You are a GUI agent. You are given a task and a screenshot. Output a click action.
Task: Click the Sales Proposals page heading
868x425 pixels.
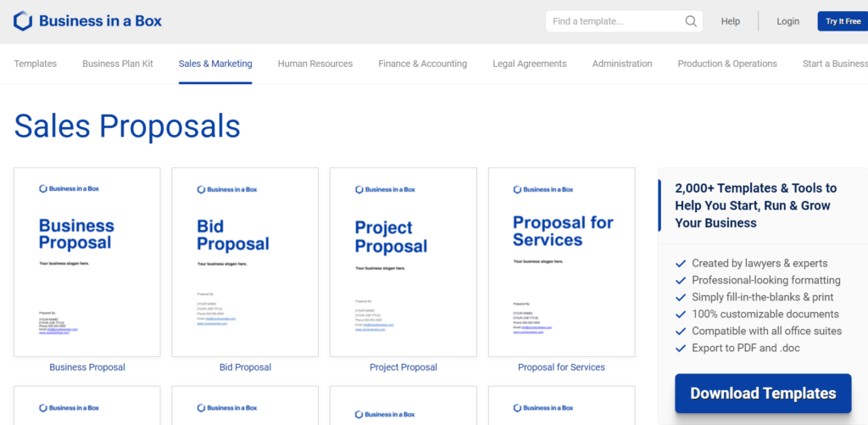pos(127,126)
